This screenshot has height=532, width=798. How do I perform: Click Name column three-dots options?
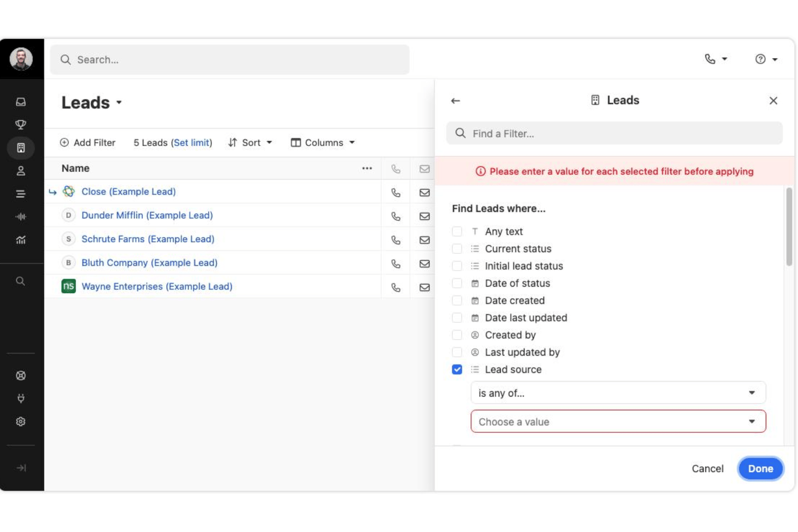tap(367, 168)
